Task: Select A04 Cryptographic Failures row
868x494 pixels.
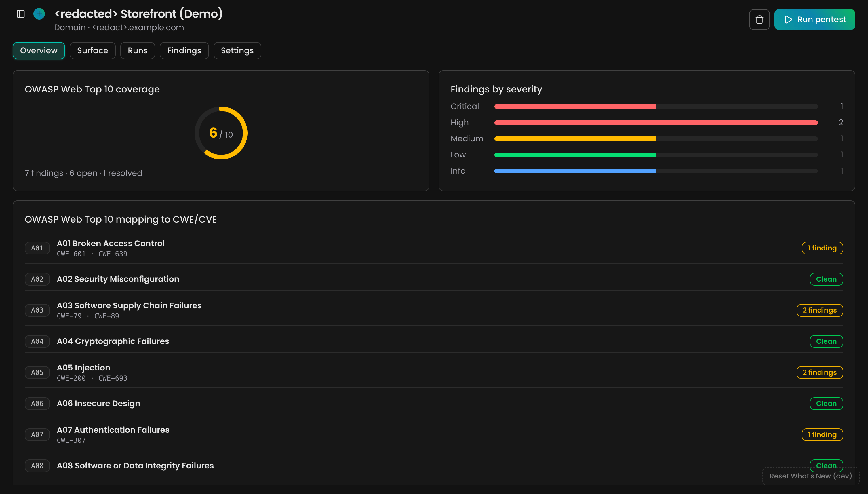Action: [x=434, y=341]
